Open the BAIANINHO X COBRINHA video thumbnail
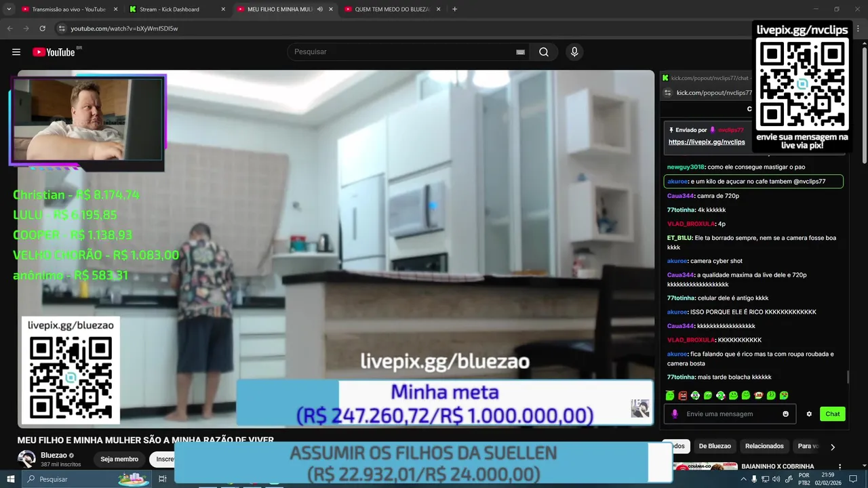Screen dimensions: 868x488 tap(705, 466)
